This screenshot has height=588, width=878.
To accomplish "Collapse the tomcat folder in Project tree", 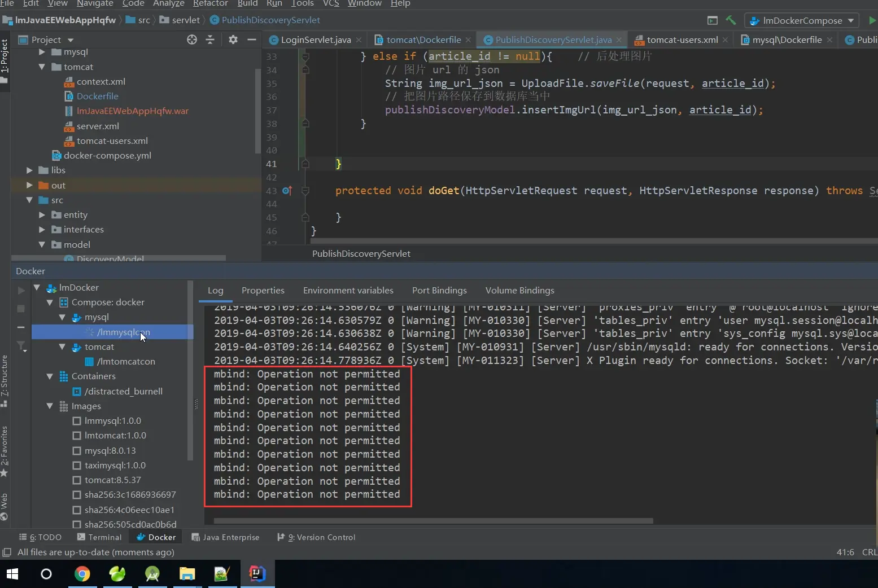I will pyautogui.click(x=42, y=67).
